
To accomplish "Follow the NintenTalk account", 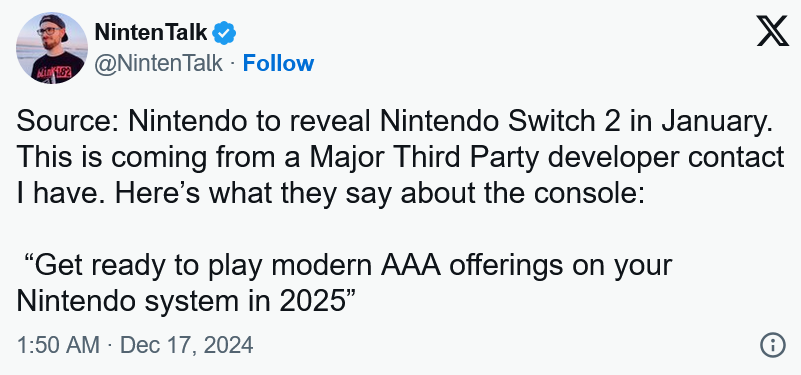I will point(278,63).
